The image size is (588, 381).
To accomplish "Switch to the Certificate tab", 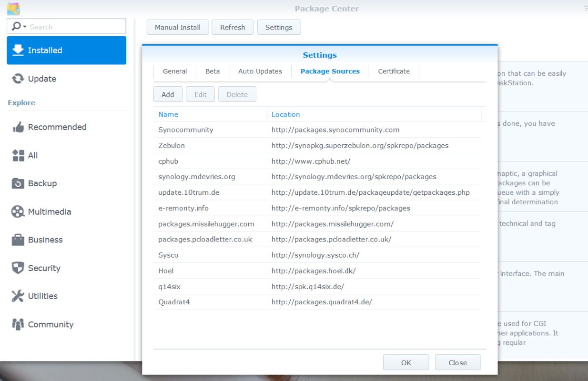I will click(x=394, y=71).
